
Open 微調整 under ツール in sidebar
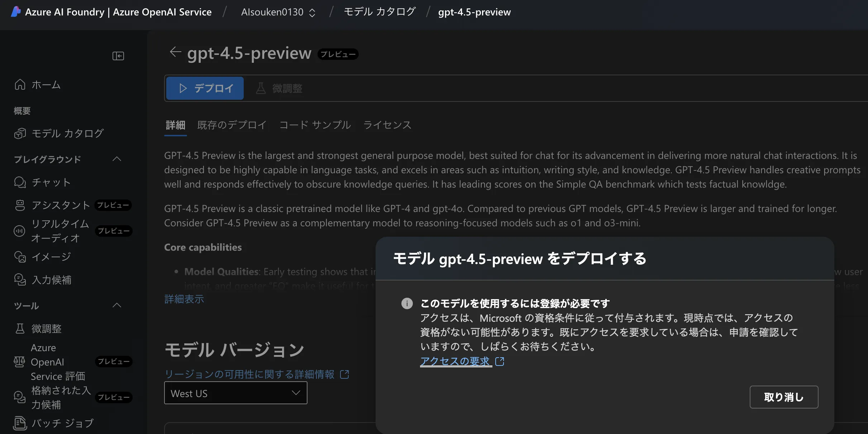pos(47,329)
